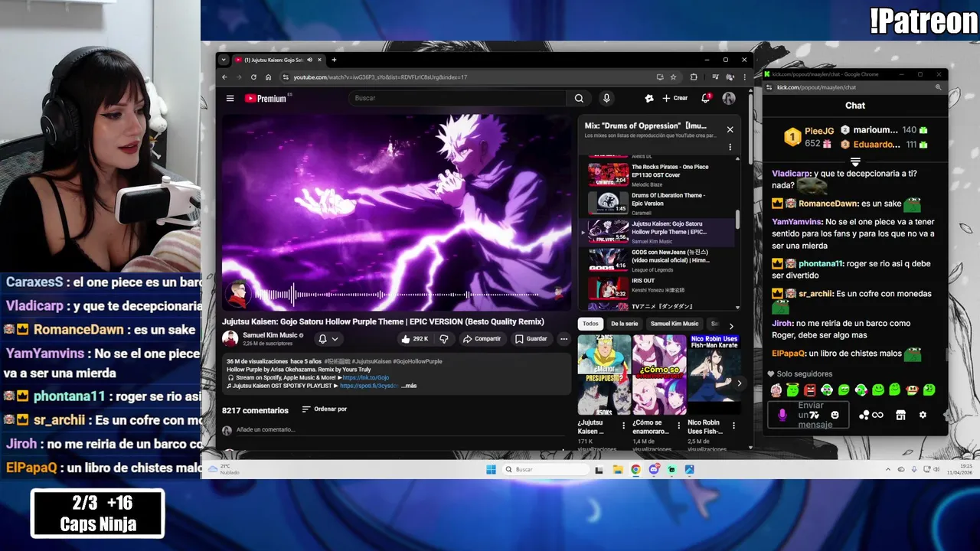
Task: Open YouTube account avatar menu
Action: pyautogui.click(x=729, y=98)
